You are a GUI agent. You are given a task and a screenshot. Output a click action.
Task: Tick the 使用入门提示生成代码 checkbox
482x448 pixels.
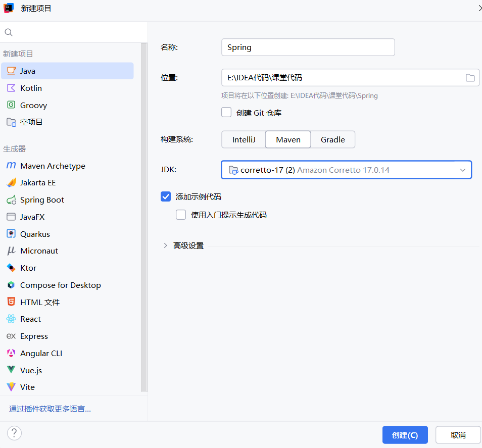tap(181, 215)
